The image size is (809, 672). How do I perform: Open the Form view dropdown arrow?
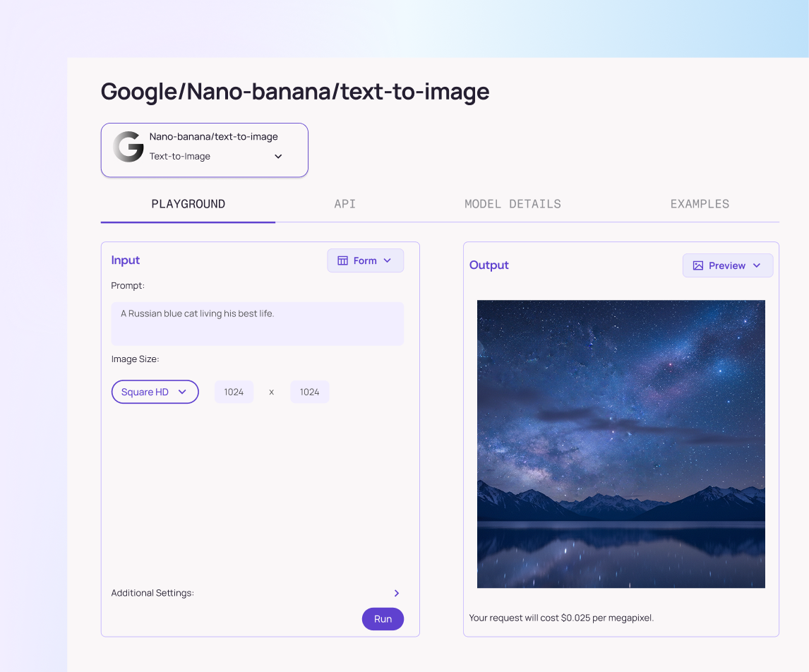tap(387, 260)
